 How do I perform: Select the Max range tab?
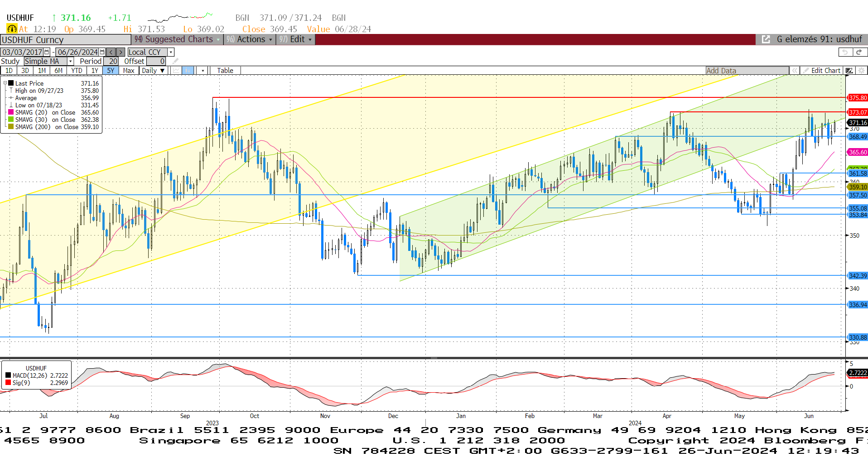pos(129,70)
